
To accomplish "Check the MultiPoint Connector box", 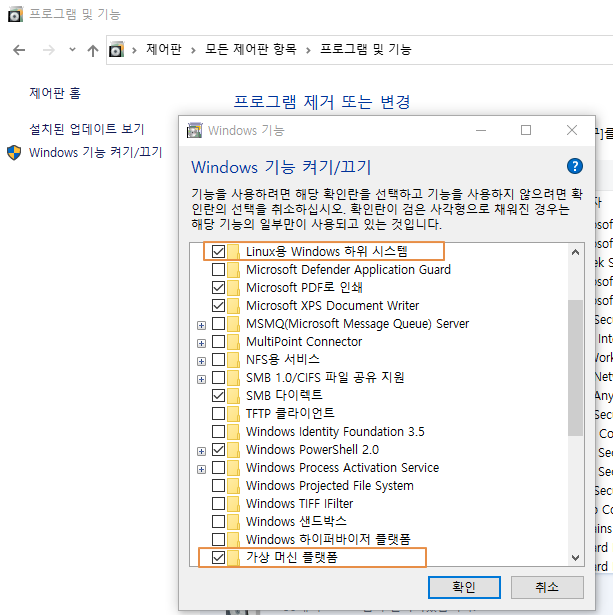I will [x=218, y=342].
